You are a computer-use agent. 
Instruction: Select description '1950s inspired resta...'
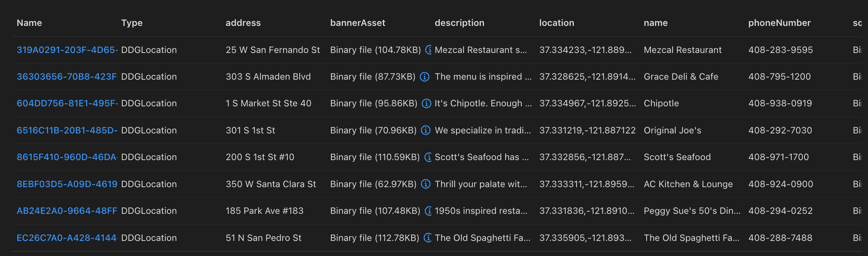pos(481,211)
